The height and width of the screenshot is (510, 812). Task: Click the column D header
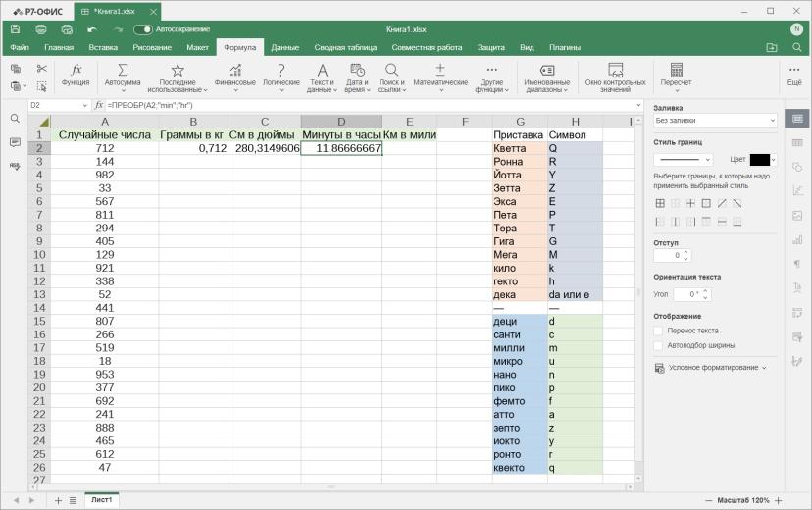pos(341,122)
